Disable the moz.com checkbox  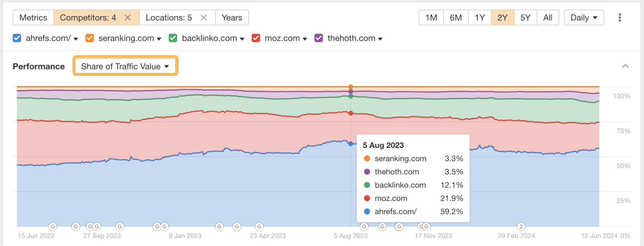click(256, 38)
